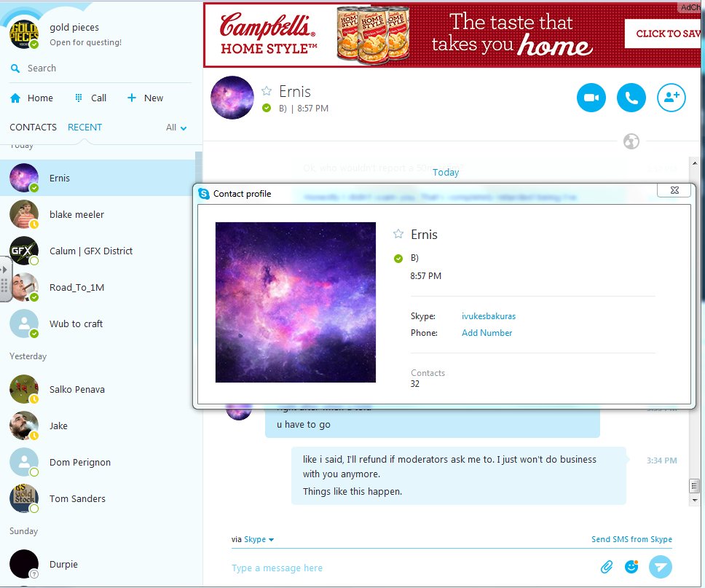Click the ivukesbakuras Skype name link

point(488,316)
